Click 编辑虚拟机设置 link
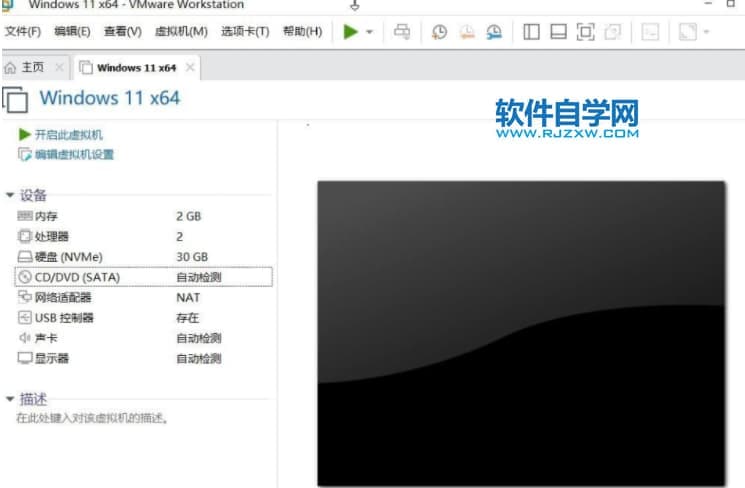This screenshot has width=745, height=488. coord(74,155)
